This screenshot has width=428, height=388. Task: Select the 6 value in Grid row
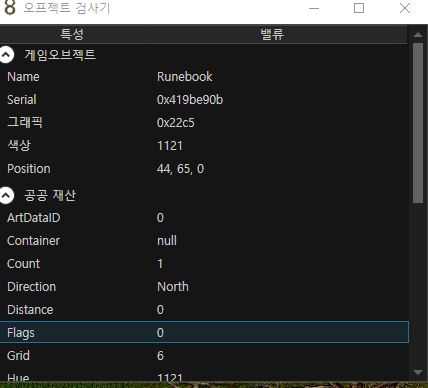pyautogui.click(x=160, y=356)
